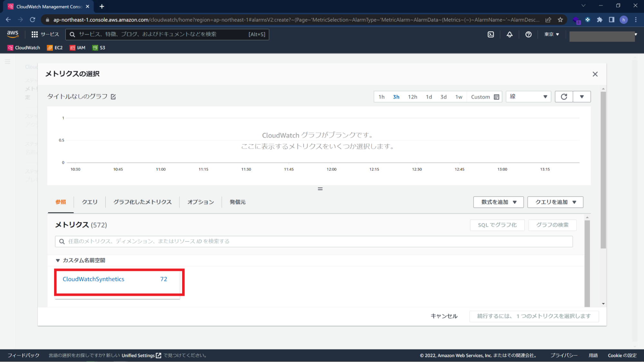Open browser side panel icon

coord(611,20)
